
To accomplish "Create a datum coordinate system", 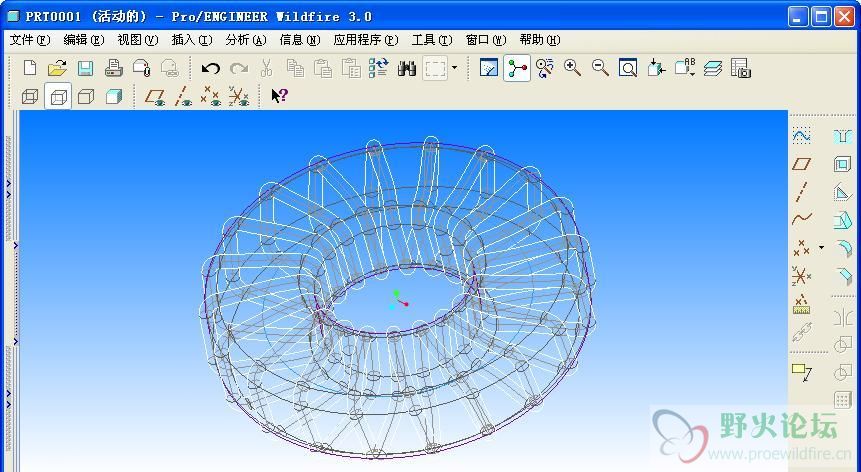I will (802, 276).
